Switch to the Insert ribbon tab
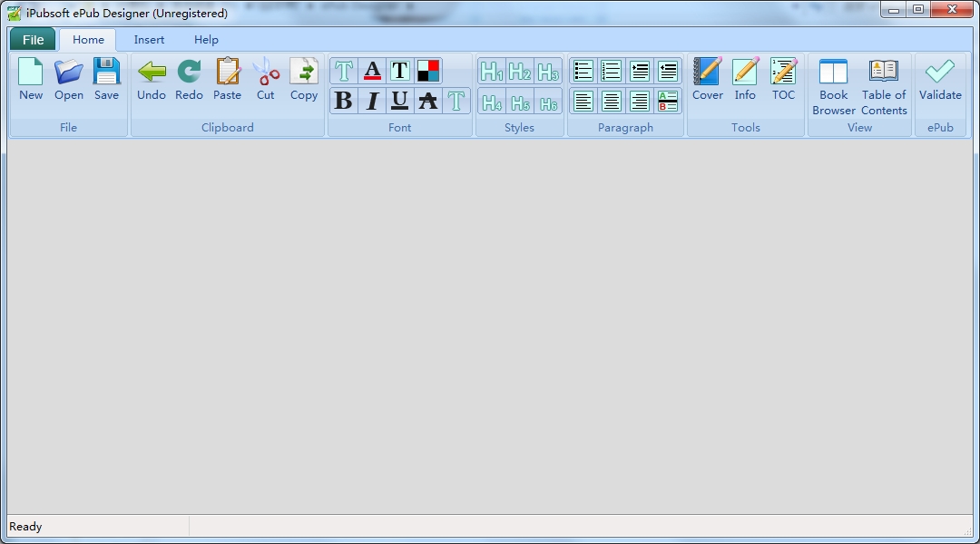This screenshot has height=544, width=980. pyautogui.click(x=149, y=40)
